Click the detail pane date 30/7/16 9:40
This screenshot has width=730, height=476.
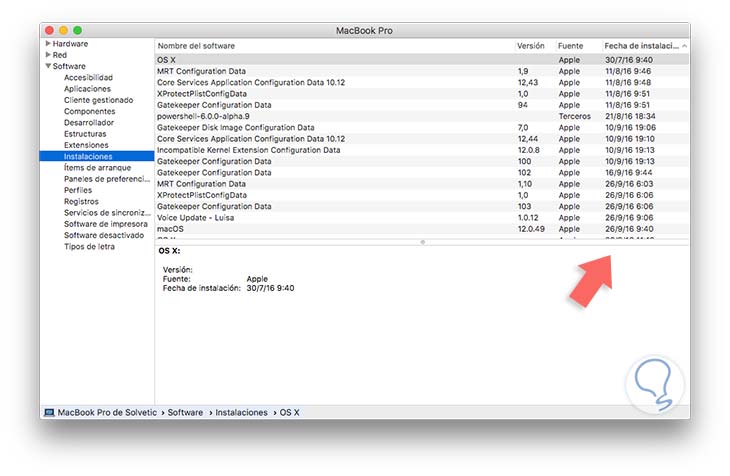point(270,288)
